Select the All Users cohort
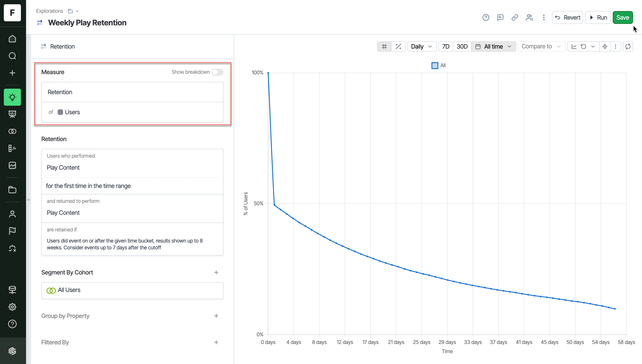642x364 pixels. click(132, 290)
